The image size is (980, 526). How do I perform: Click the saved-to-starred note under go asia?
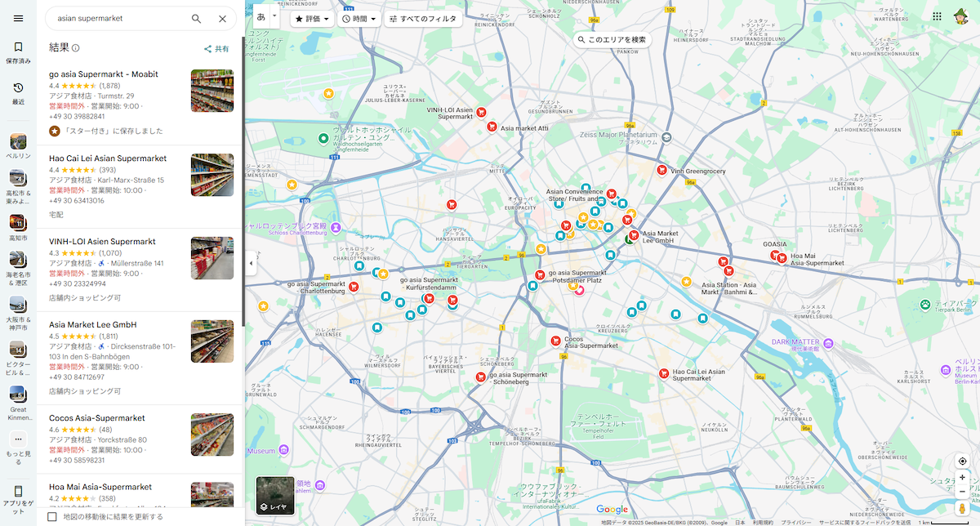coord(106,131)
